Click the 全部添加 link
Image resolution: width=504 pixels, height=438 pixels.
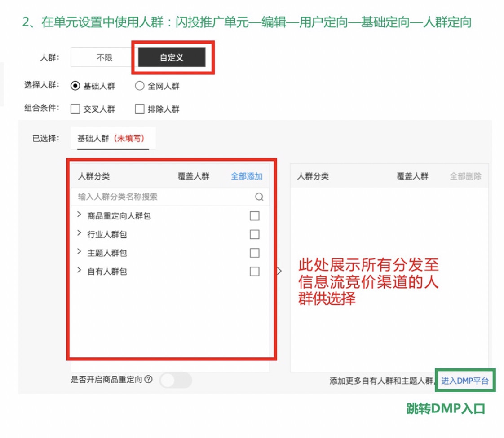point(246,176)
